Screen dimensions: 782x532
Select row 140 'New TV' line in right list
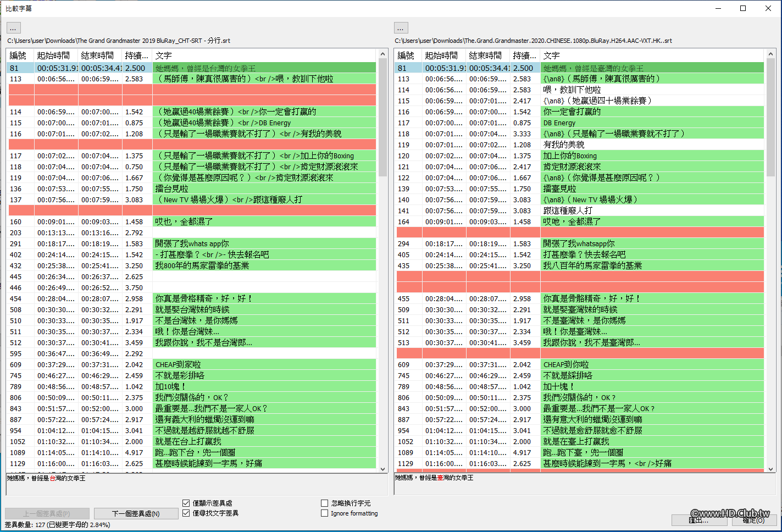coord(579,200)
